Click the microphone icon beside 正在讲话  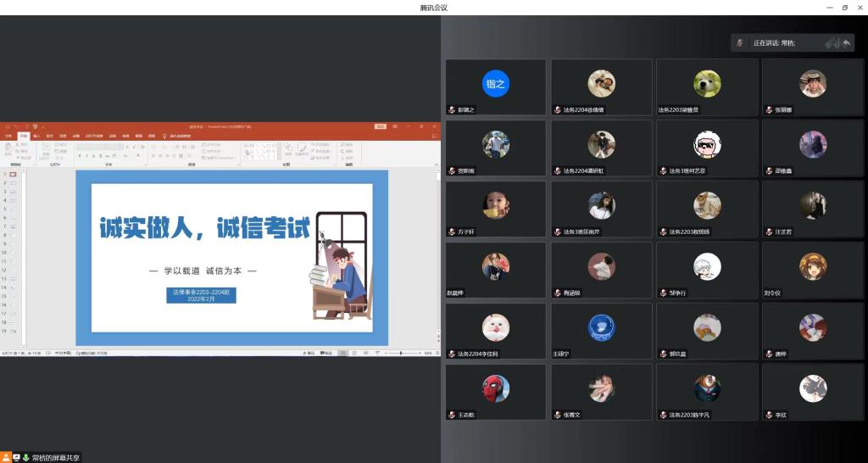point(740,42)
